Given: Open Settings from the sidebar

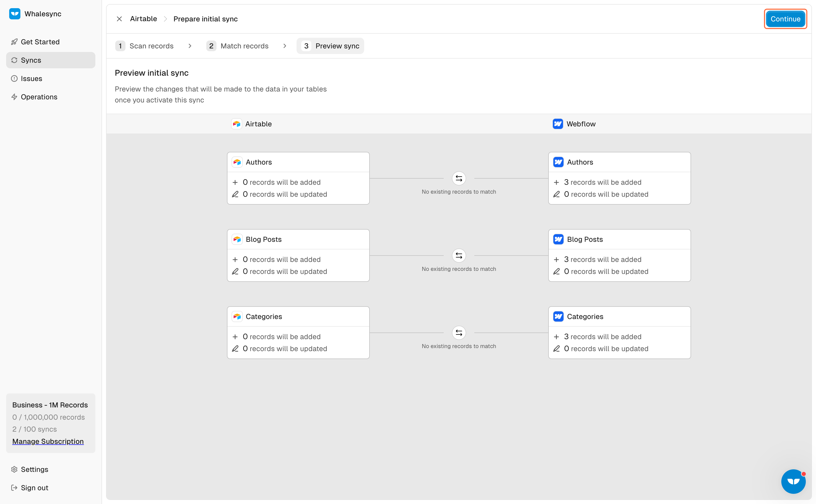Looking at the screenshot, I should pyautogui.click(x=51, y=469).
